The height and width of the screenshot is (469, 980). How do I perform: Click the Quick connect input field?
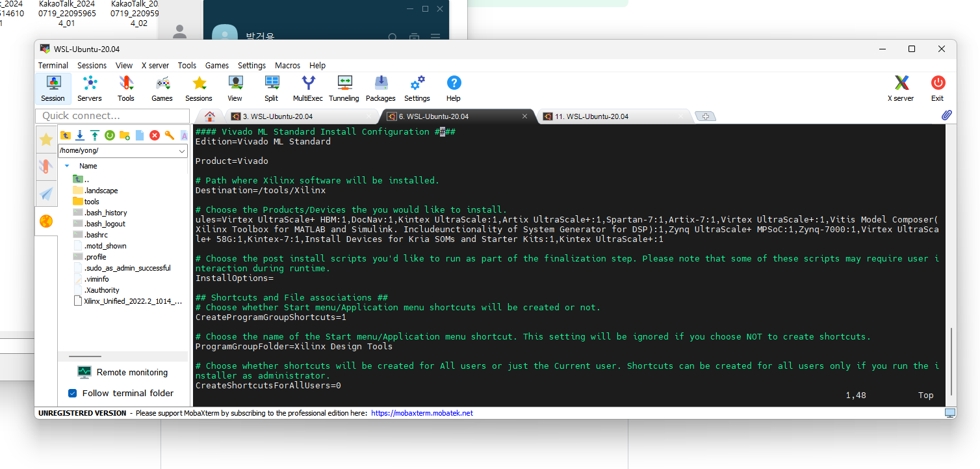(112, 116)
